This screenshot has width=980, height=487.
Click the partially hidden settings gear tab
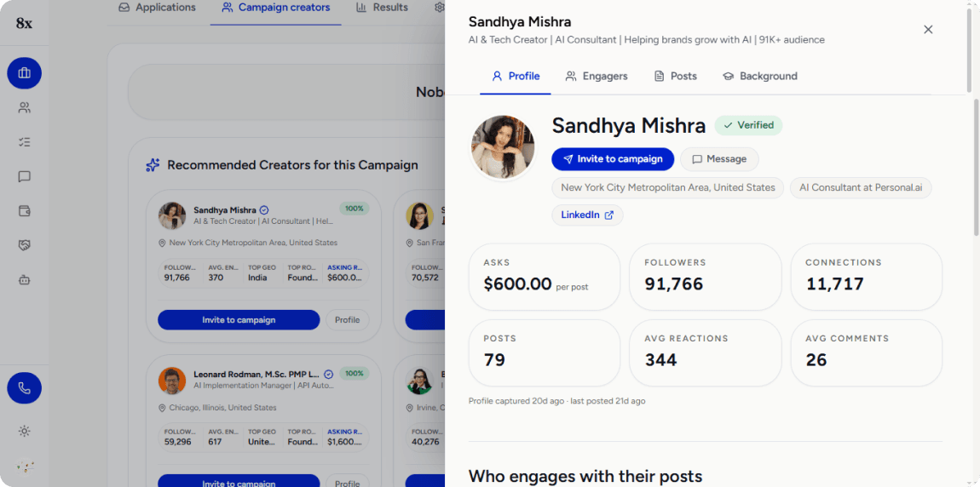pos(440,8)
